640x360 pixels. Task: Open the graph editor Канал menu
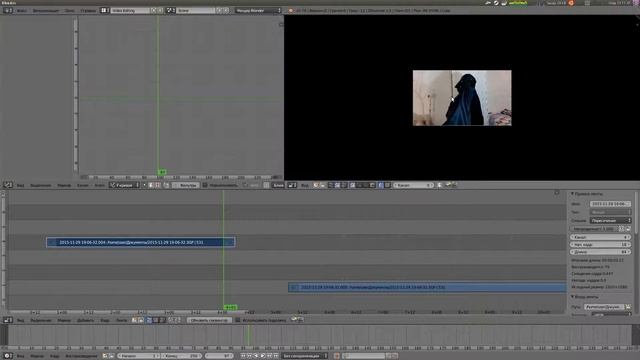[82, 185]
